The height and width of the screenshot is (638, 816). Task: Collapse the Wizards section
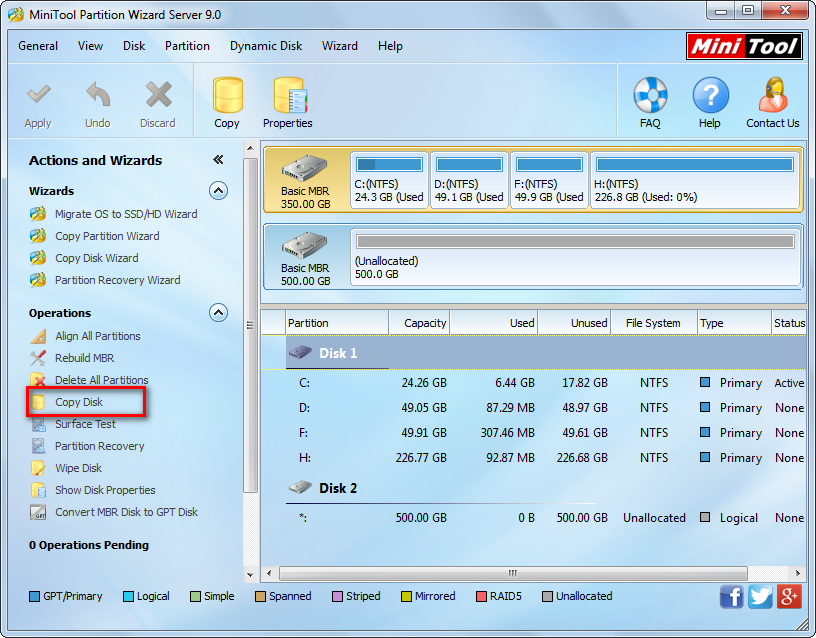219,191
